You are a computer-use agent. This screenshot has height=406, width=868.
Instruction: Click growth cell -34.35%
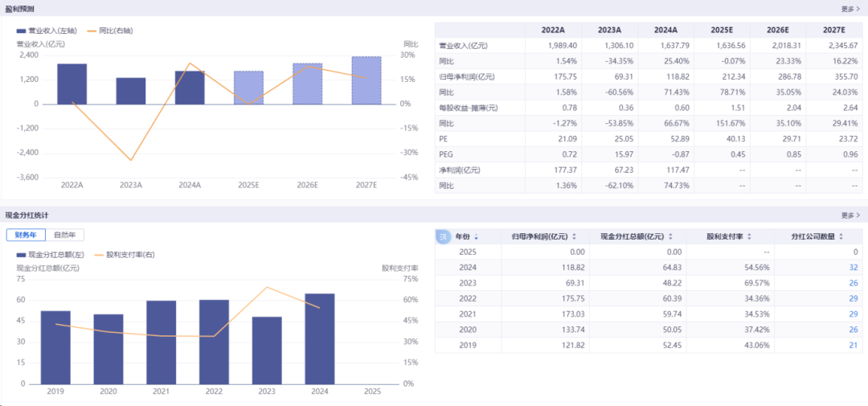pos(619,61)
